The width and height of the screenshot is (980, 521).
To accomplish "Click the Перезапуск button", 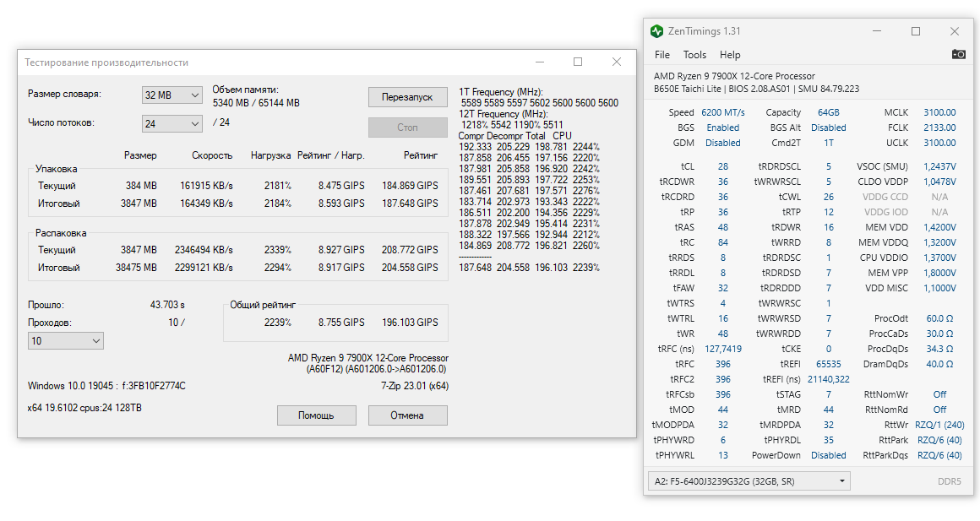I will point(407,97).
